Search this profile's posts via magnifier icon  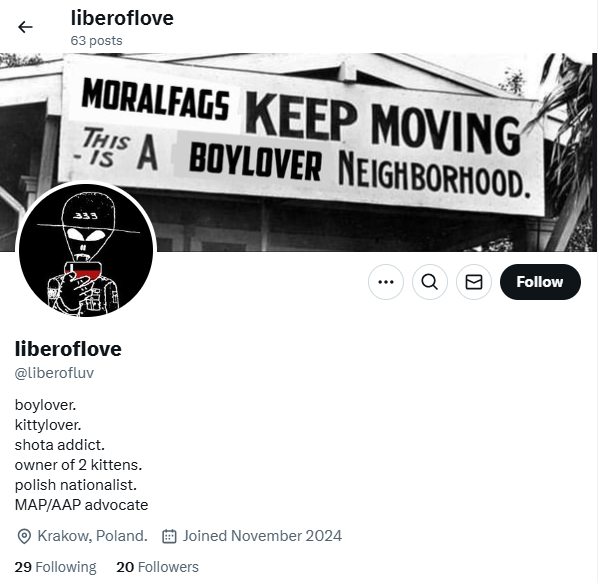point(429,282)
